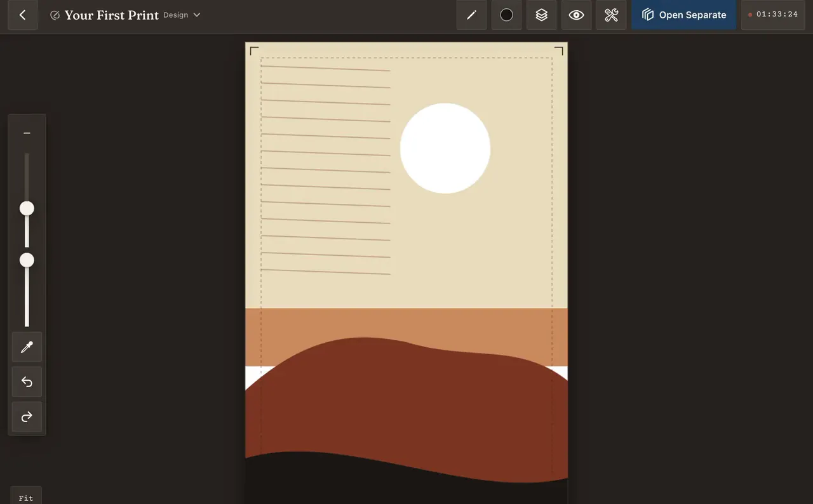Toggle the eye preview icon
Viewport: 813px width, 504px height.
[576, 15]
